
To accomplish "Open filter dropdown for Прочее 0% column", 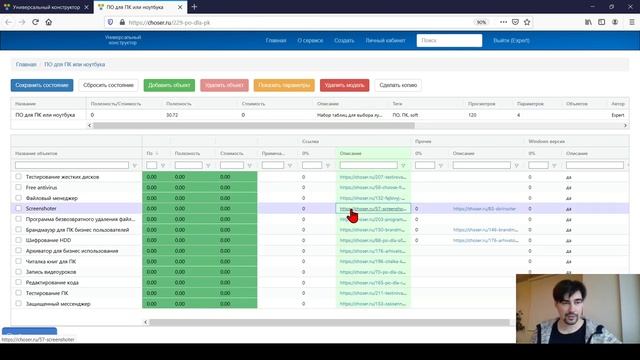I will click(441, 166).
